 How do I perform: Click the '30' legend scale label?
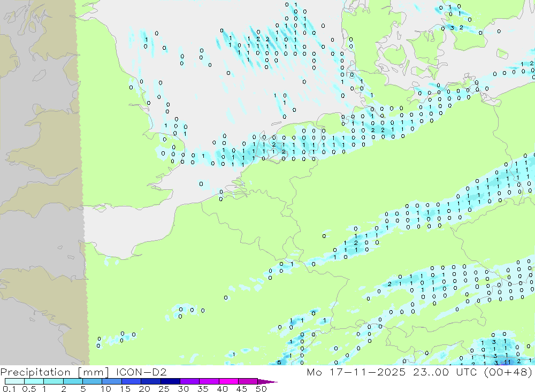click(x=184, y=389)
